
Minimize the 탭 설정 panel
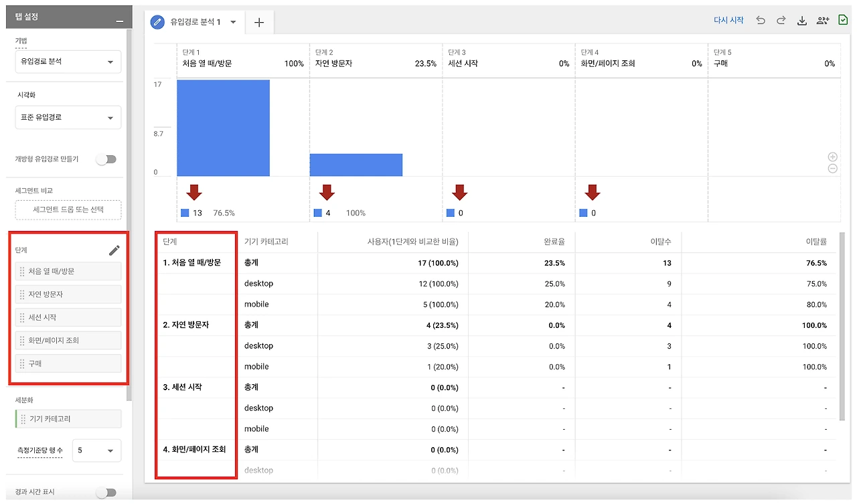point(119,20)
